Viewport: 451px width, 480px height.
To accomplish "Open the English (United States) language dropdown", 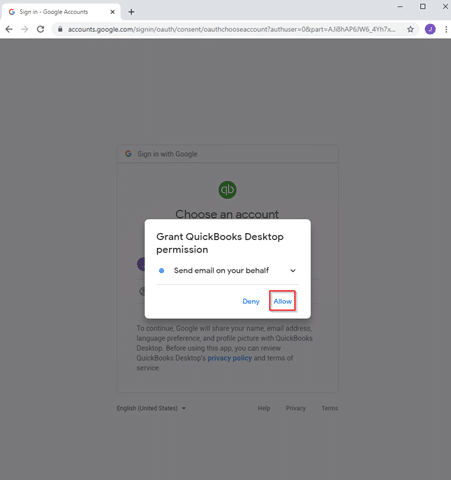I will pos(151,408).
